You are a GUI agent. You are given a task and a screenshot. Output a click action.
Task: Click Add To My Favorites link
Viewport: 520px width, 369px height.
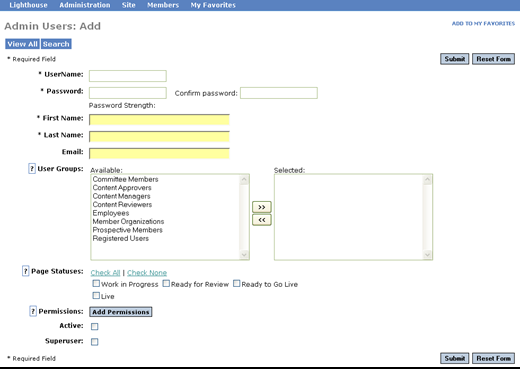pyautogui.click(x=483, y=23)
